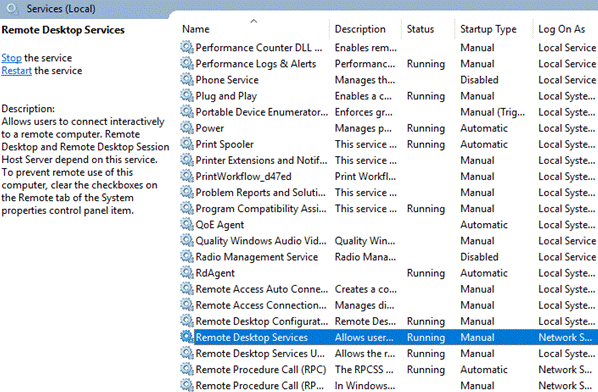598x392 pixels.
Task: Select the Remote Desktop Configurat... service name
Action: point(262,321)
